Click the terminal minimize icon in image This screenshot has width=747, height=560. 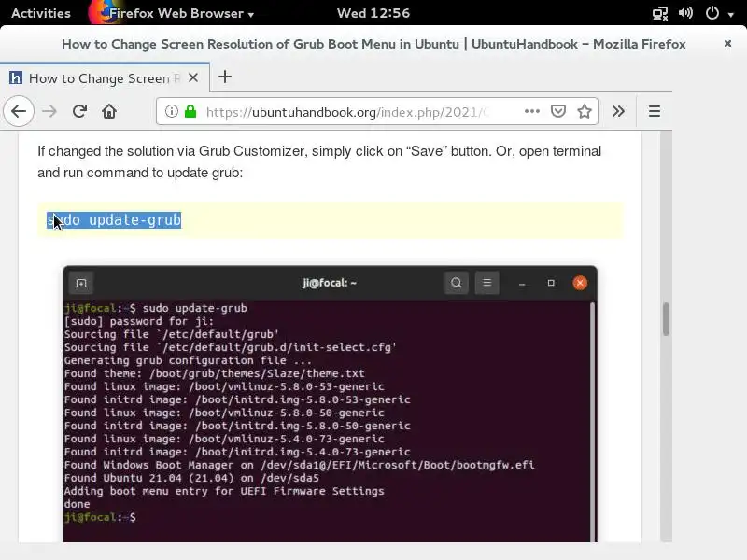522,284
